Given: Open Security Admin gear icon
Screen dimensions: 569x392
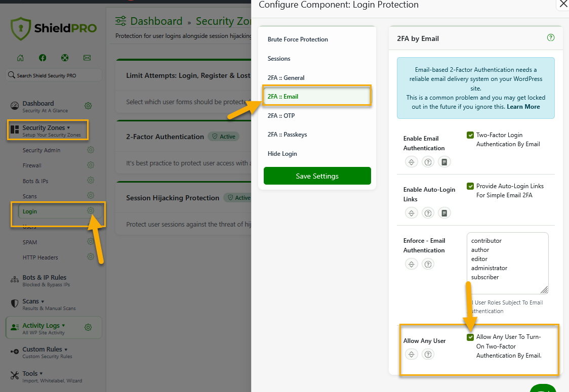Looking at the screenshot, I should [90, 150].
